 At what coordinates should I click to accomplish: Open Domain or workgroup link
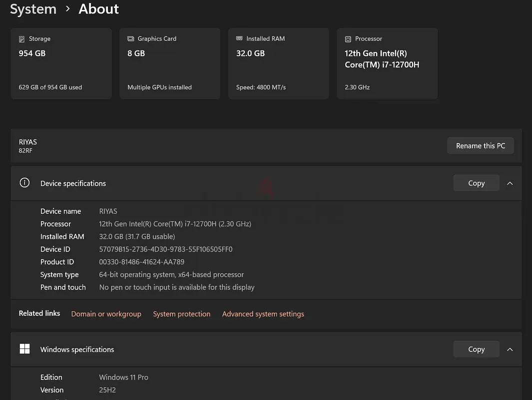(106, 314)
